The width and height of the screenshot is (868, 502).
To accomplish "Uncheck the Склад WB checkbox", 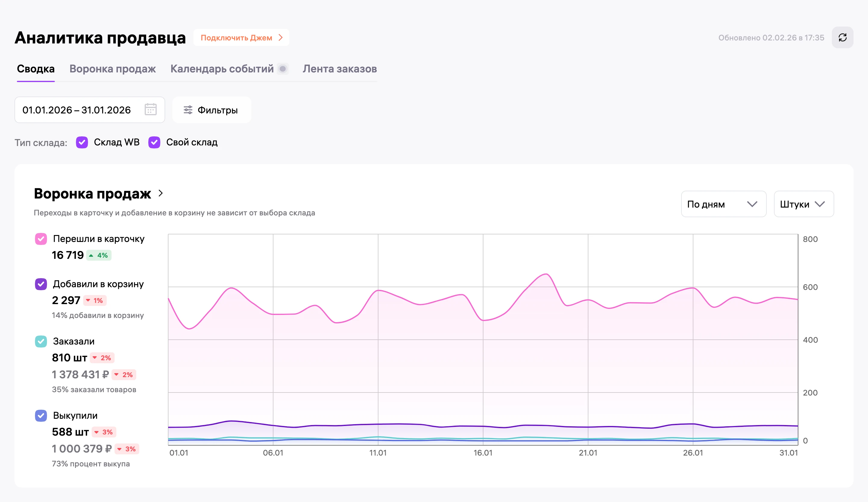I will pos(82,142).
